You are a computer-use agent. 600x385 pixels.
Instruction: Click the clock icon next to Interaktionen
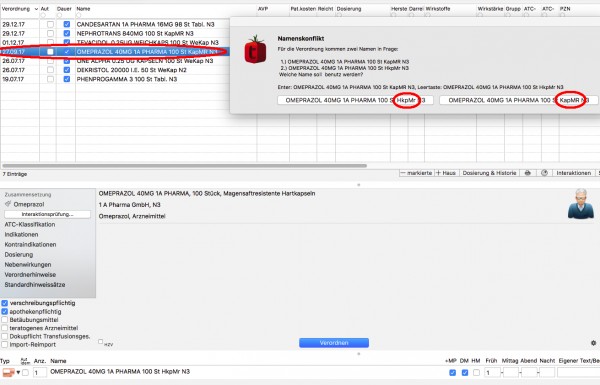pyautogui.click(x=544, y=173)
